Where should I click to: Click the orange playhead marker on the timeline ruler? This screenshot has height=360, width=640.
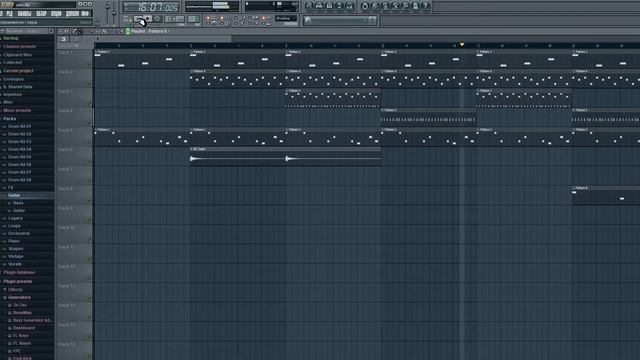[x=462, y=44]
